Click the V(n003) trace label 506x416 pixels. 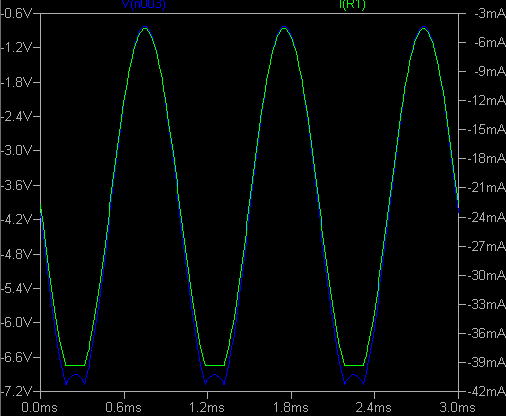click(x=144, y=5)
